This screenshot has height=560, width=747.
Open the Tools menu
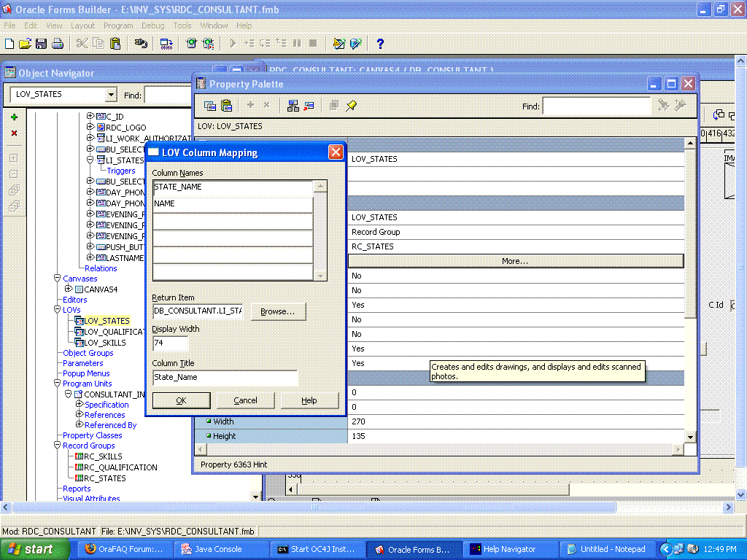[182, 26]
